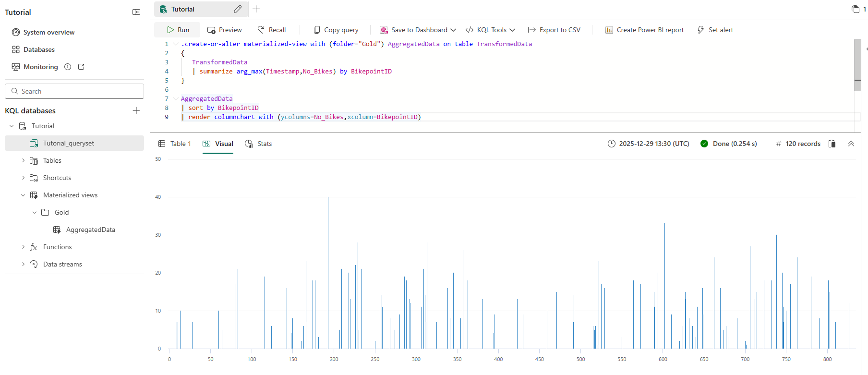Add a new KQL database

tap(136, 110)
